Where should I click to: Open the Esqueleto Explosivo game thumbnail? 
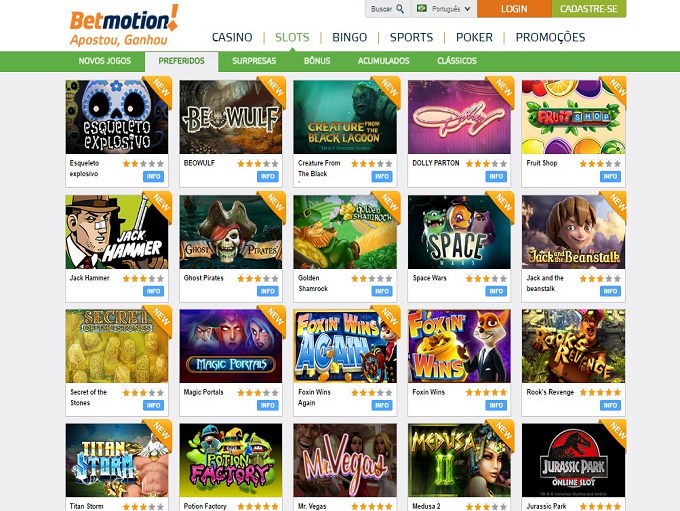[x=117, y=117]
